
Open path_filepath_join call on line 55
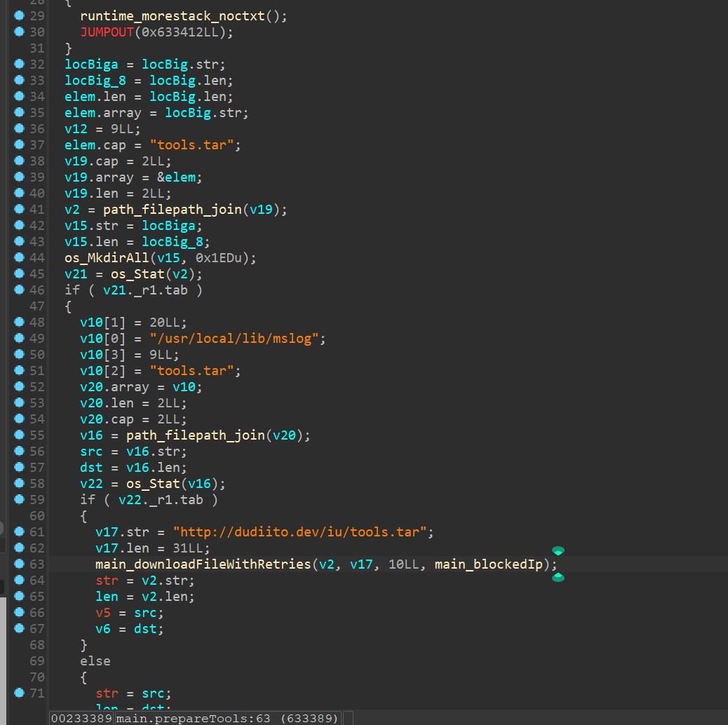196,435
